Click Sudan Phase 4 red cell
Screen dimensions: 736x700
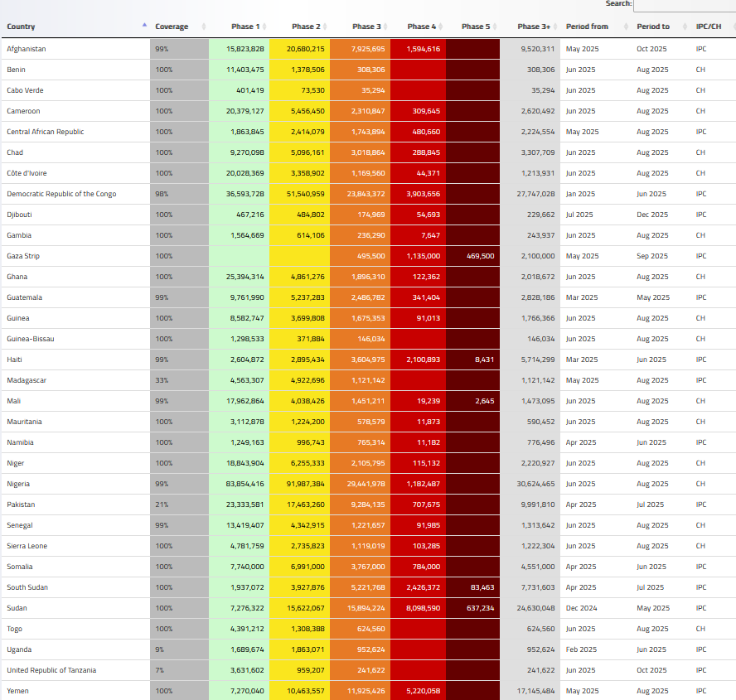click(423, 608)
